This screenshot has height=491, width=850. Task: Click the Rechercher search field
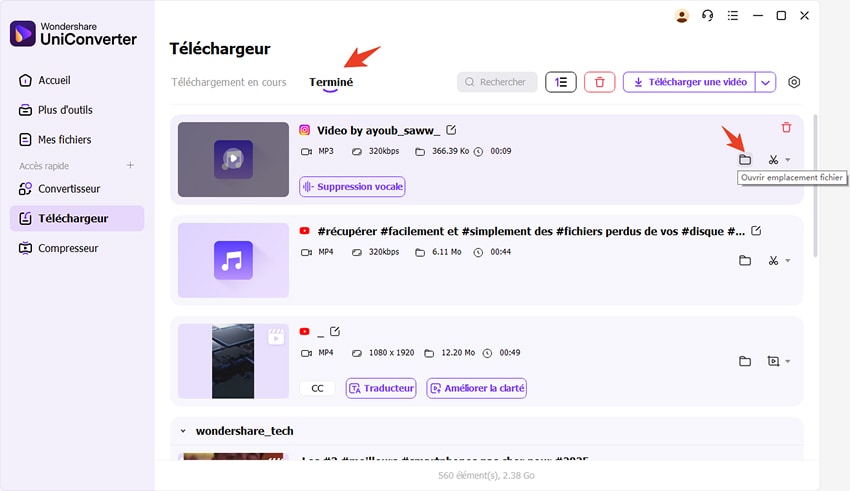[x=497, y=82]
